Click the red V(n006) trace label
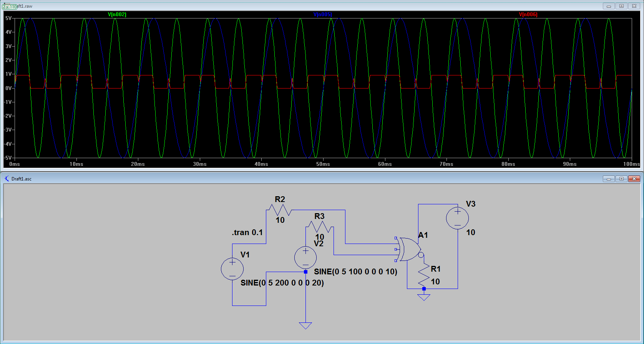Screen dimensions: 644x344 [528, 15]
